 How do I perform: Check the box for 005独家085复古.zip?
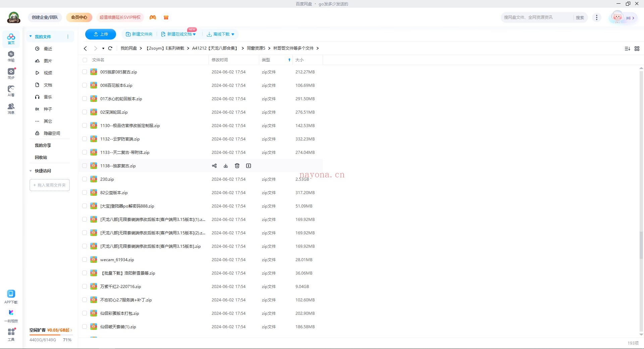(x=85, y=72)
